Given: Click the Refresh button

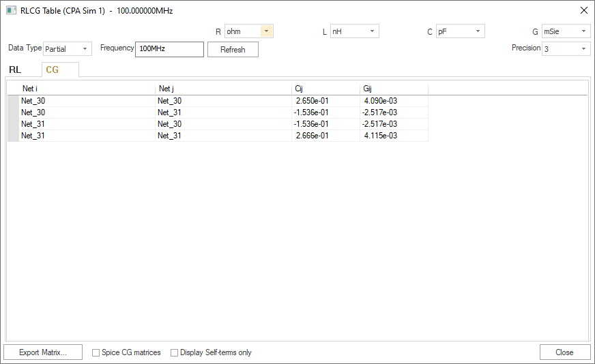Looking at the screenshot, I should coord(233,50).
